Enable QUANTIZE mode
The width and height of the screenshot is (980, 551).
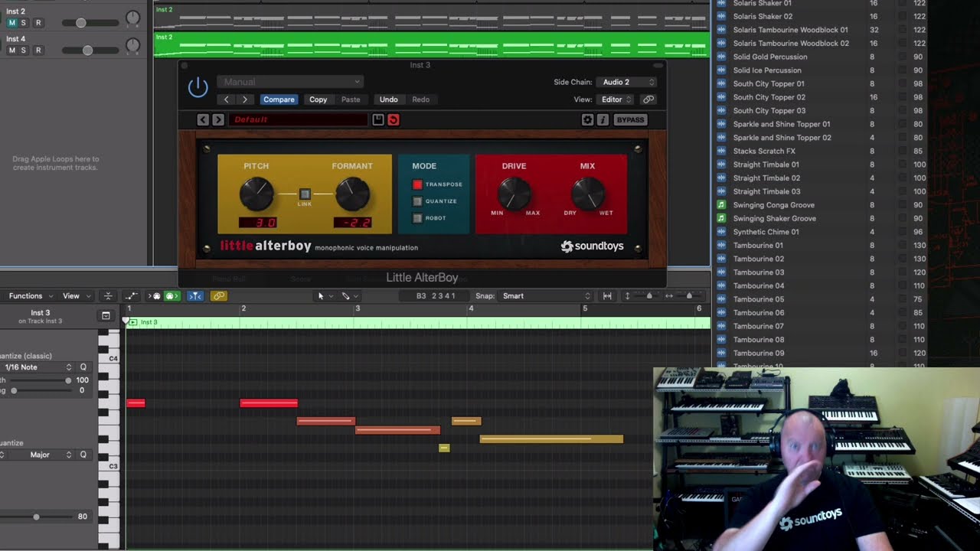coord(417,201)
